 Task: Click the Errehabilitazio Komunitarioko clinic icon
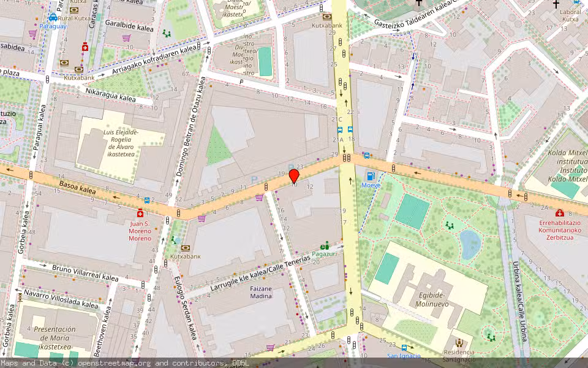(560, 213)
